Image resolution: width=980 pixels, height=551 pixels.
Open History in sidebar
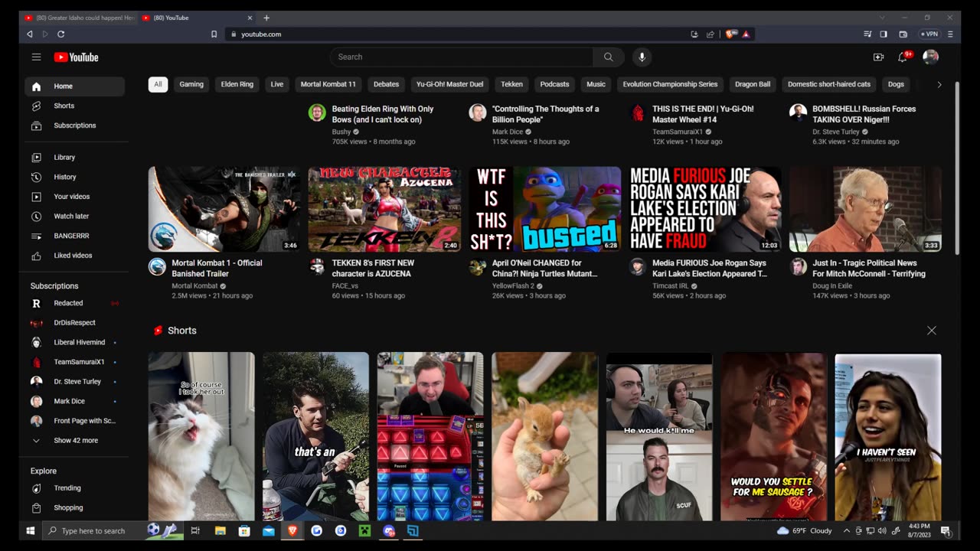pyautogui.click(x=75, y=177)
